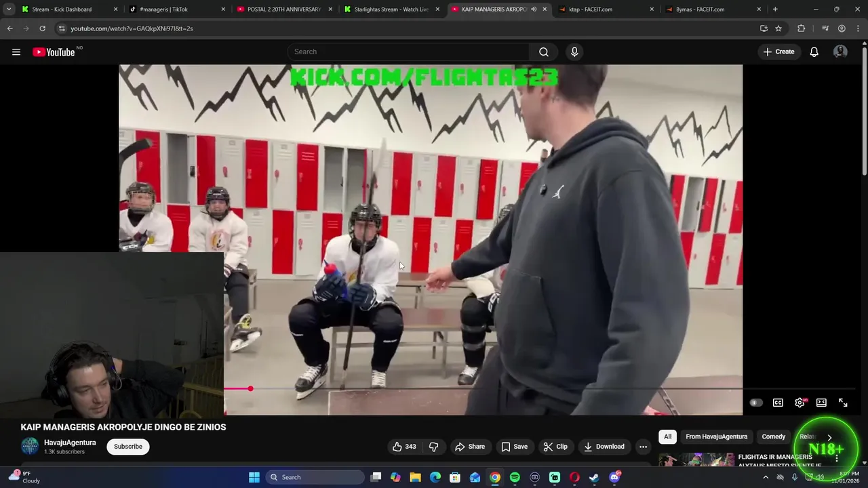The width and height of the screenshot is (868, 488).
Task: Click the search magnifier button
Action: (543, 52)
